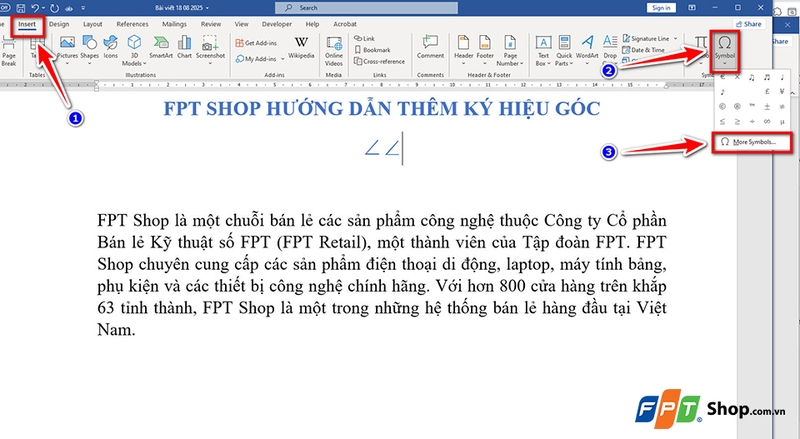Insert the micro µ symbol
Viewport: 800px width, 439px height.
coord(782,121)
